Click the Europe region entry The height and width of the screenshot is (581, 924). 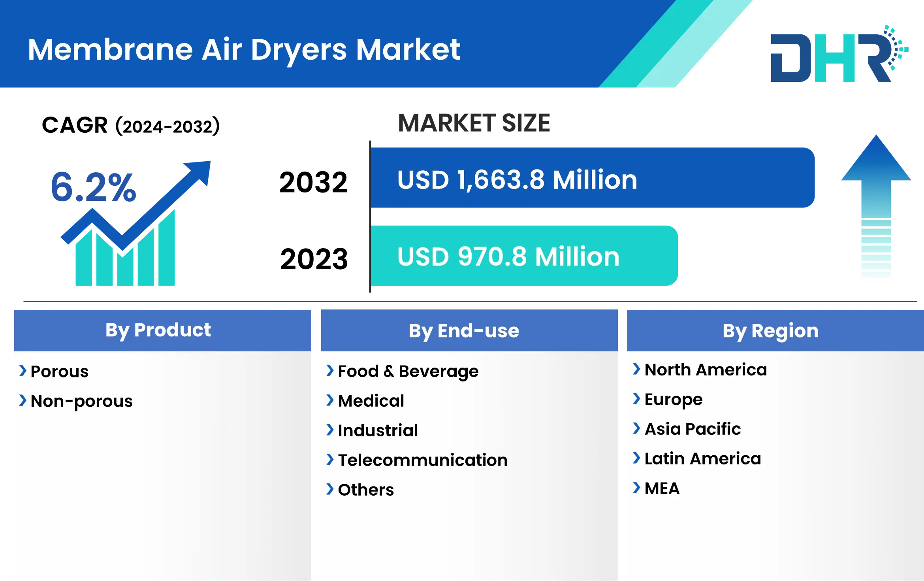tap(674, 400)
